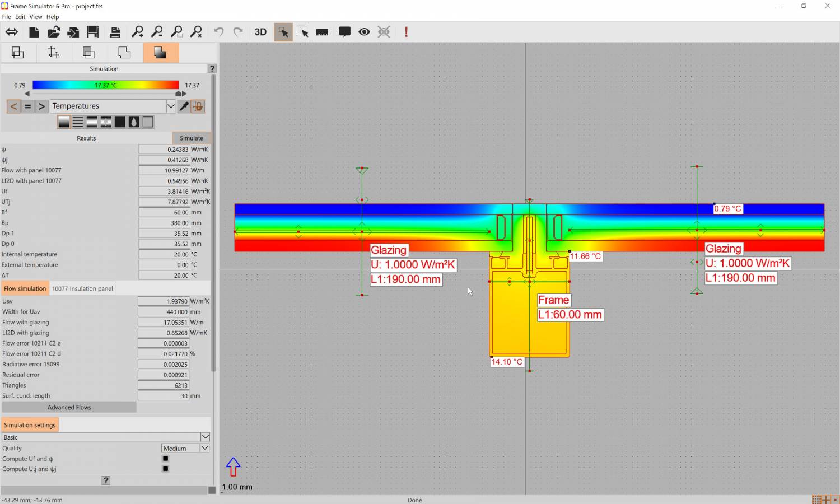Open the Temperatures display dropdown

[170, 106]
